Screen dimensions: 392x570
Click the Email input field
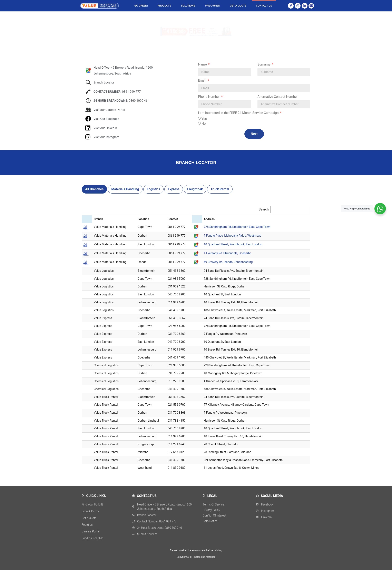254,88
